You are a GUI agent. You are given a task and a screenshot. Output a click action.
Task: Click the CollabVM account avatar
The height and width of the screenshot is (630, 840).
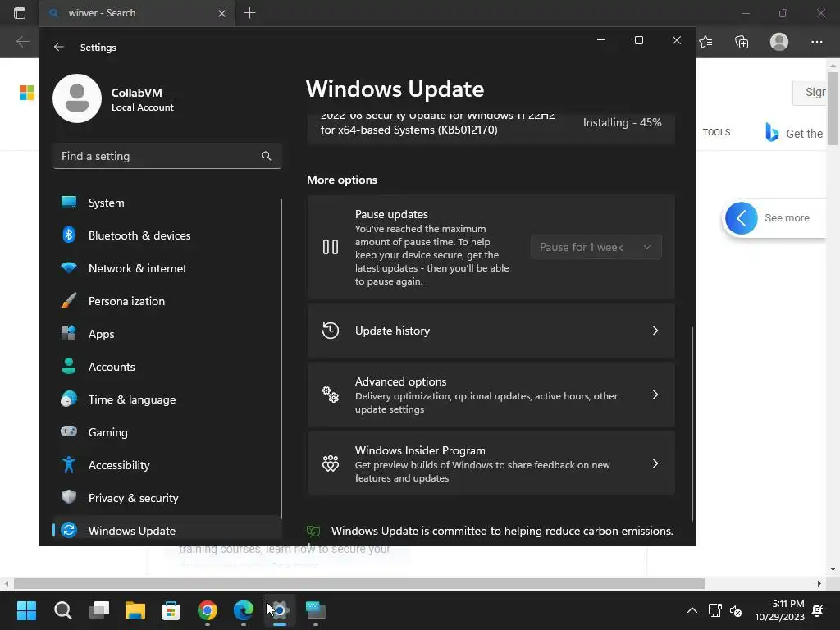pyautogui.click(x=77, y=98)
